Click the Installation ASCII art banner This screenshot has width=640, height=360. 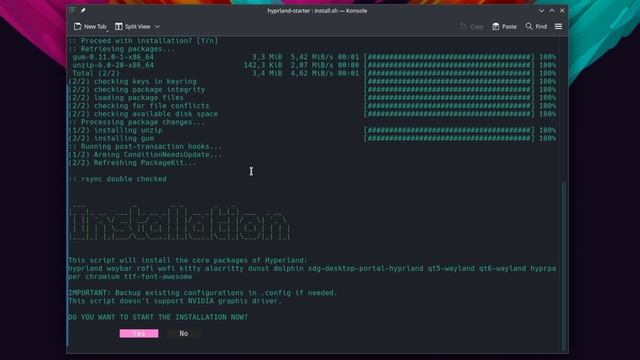180,223
